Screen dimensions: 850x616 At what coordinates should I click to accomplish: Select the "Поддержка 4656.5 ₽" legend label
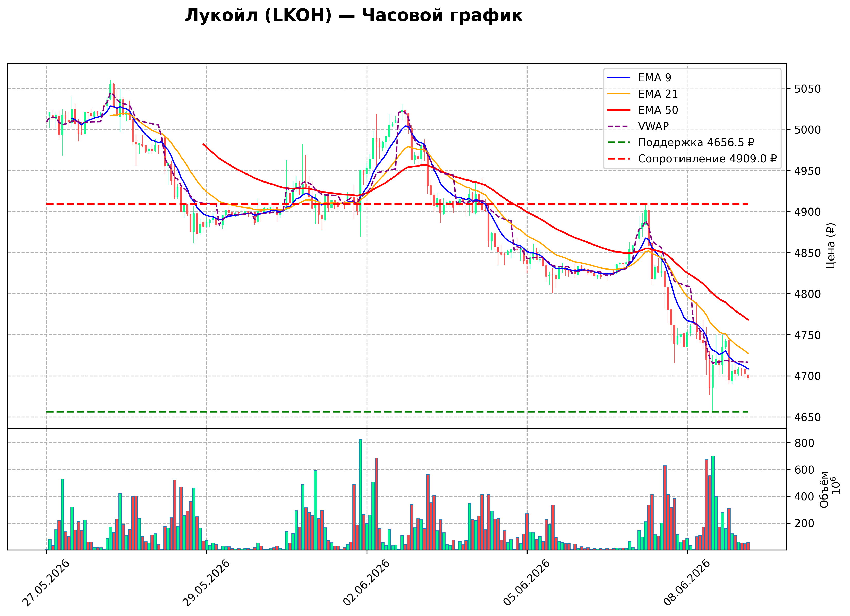coord(696,143)
